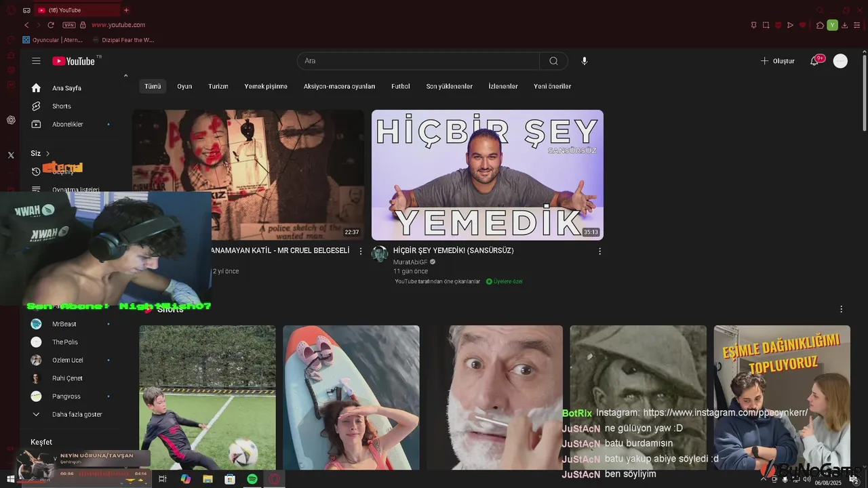
Task: Bookmark page with the heart icon
Action: 802,25
